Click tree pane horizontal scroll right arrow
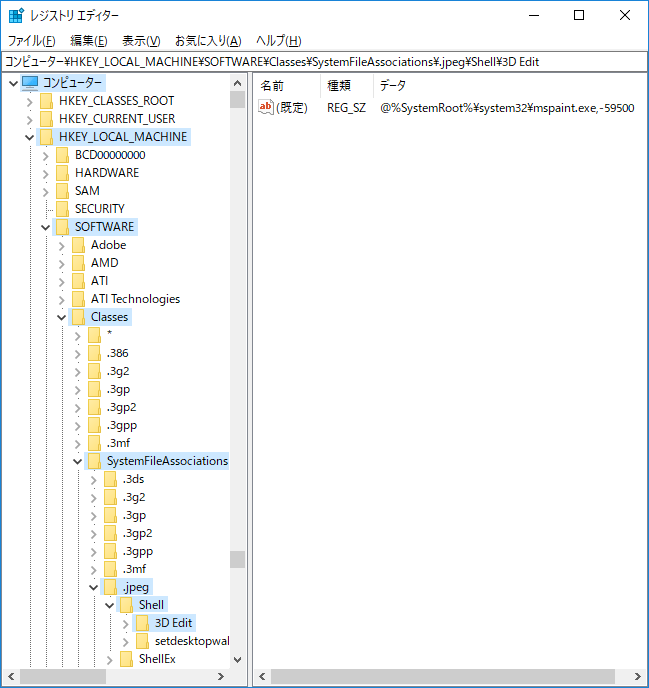 click(x=221, y=676)
